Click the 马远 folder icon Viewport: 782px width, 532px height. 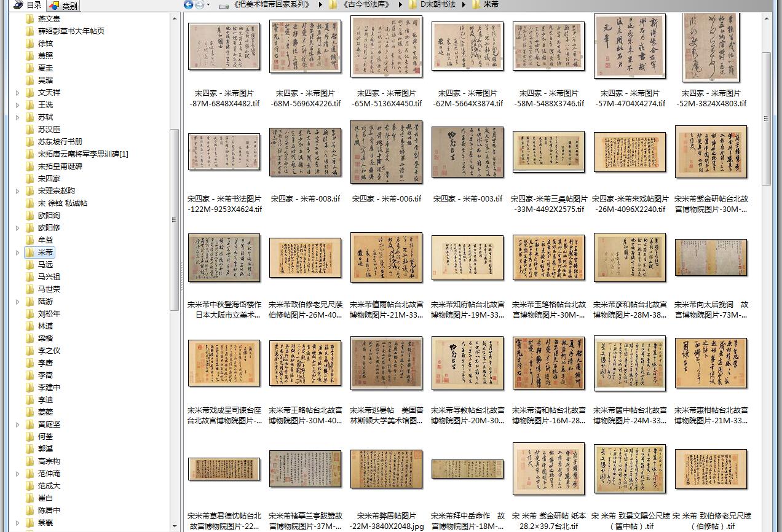30,264
